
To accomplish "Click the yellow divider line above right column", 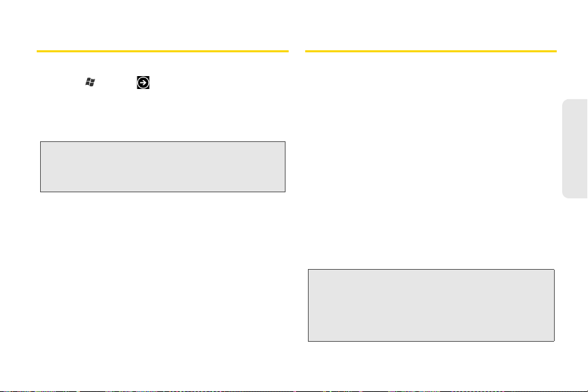I will pos(431,51).
